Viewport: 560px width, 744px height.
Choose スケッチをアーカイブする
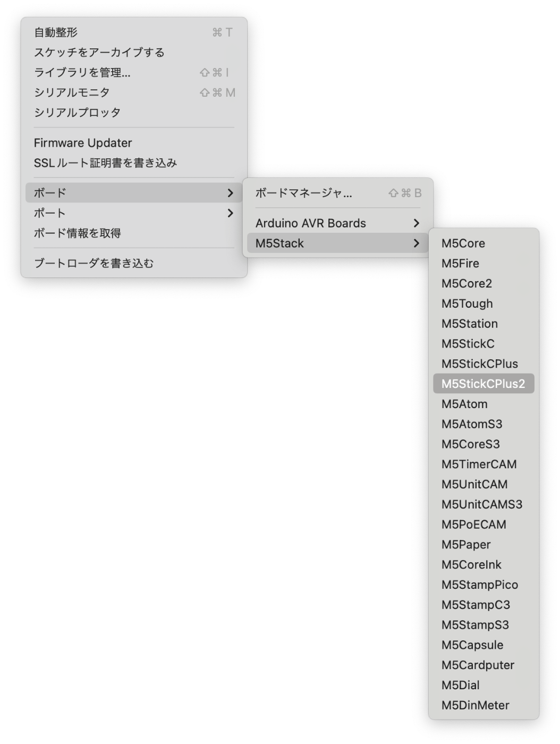pyautogui.click(x=134, y=53)
